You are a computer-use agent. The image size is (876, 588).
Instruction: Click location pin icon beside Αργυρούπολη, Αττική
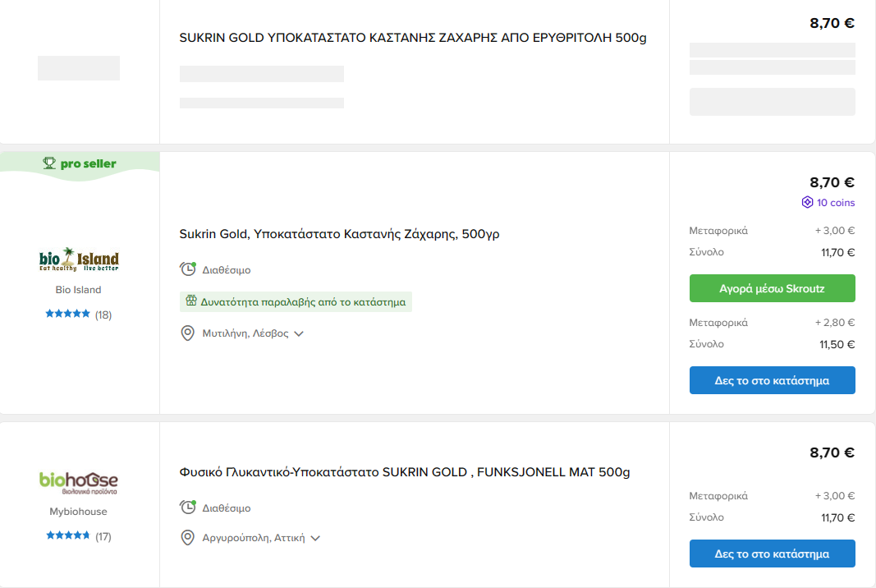[x=188, y=538]
